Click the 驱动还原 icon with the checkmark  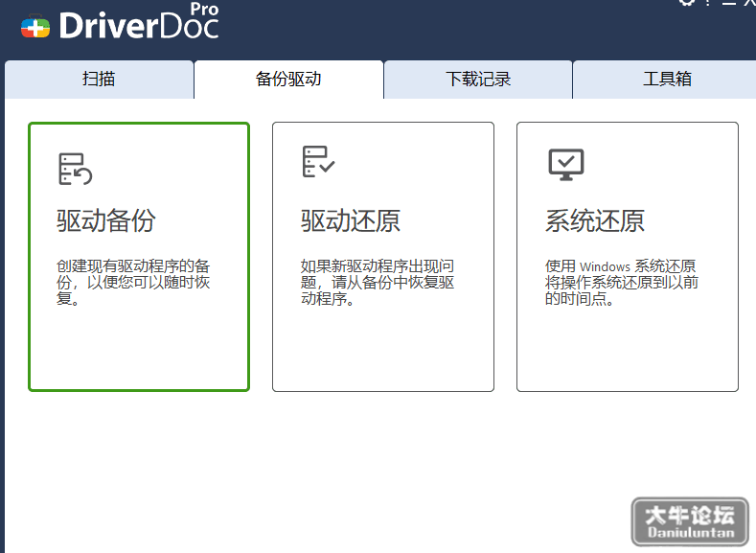pos(318,162)
